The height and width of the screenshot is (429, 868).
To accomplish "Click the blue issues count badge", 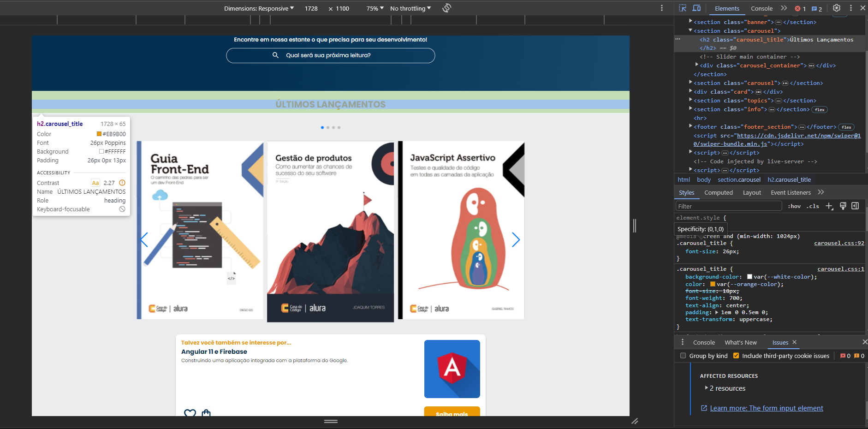I will (817, 8).
